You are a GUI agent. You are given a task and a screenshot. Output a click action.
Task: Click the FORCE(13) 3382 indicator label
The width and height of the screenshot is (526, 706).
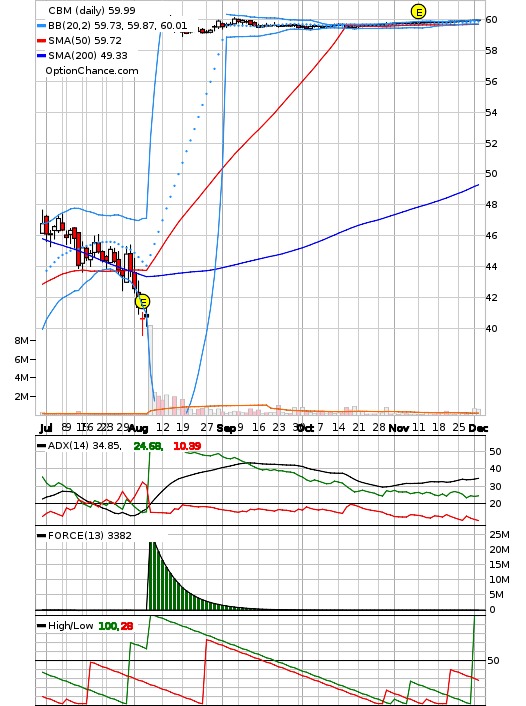pos(90,536)
